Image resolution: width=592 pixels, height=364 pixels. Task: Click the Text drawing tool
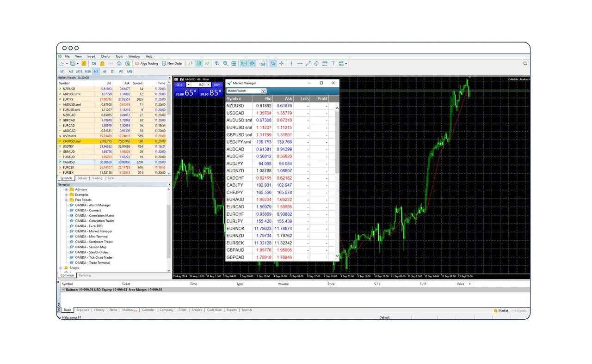coord(333,63)
